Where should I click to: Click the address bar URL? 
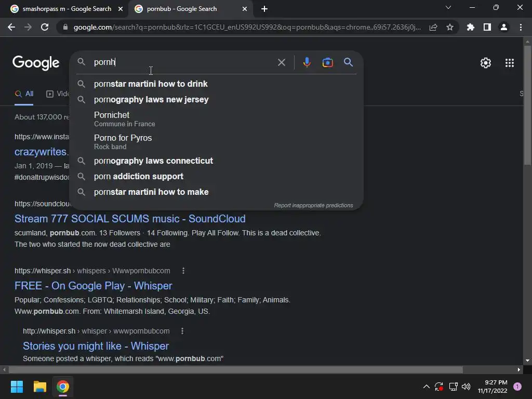pos(247,27)
